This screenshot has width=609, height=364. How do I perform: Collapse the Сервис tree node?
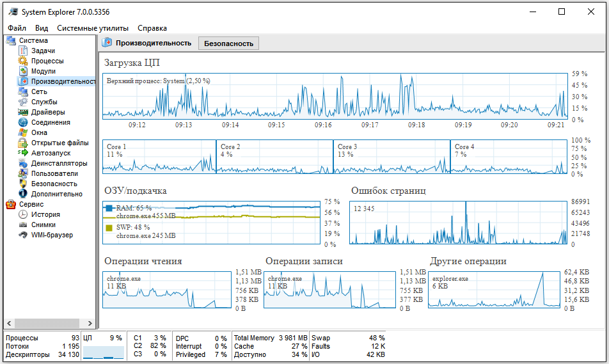pyautogui.click(x=11, y=204)
